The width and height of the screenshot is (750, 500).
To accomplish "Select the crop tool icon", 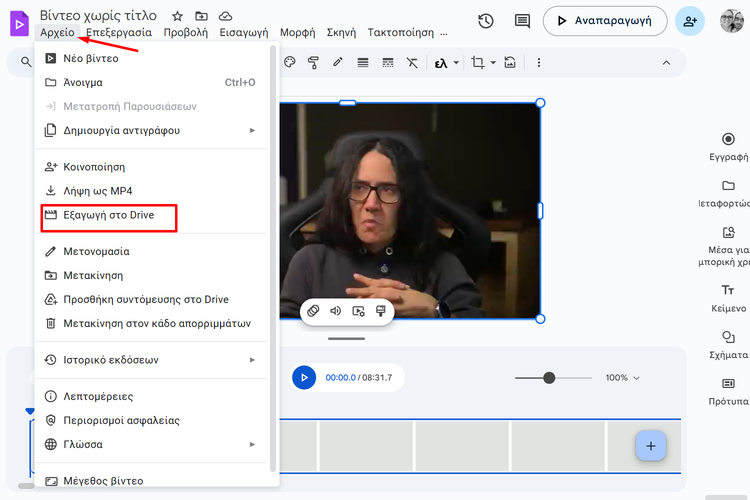I will [x=477, y=63].
